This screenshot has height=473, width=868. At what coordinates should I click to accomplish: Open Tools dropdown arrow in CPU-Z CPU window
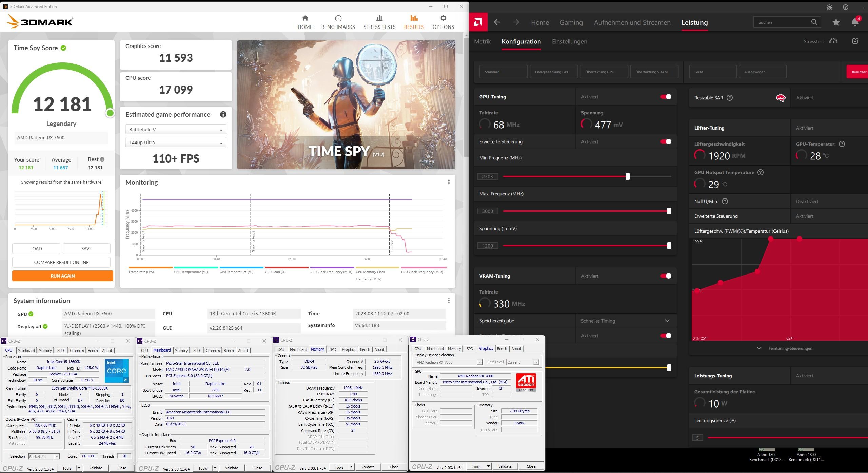[x=79, y=468]
